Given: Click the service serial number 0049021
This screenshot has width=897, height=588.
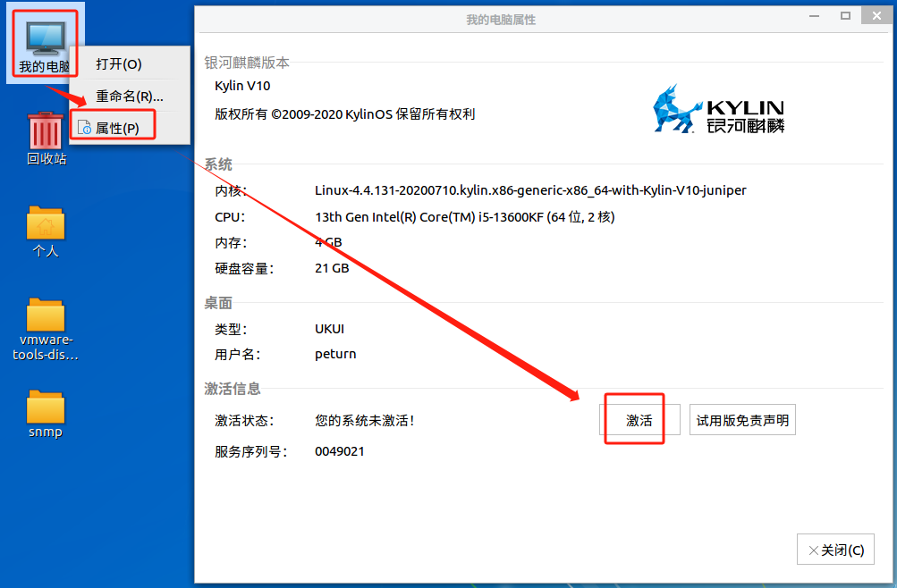Looking at the screenshot, I should (340, 451).
